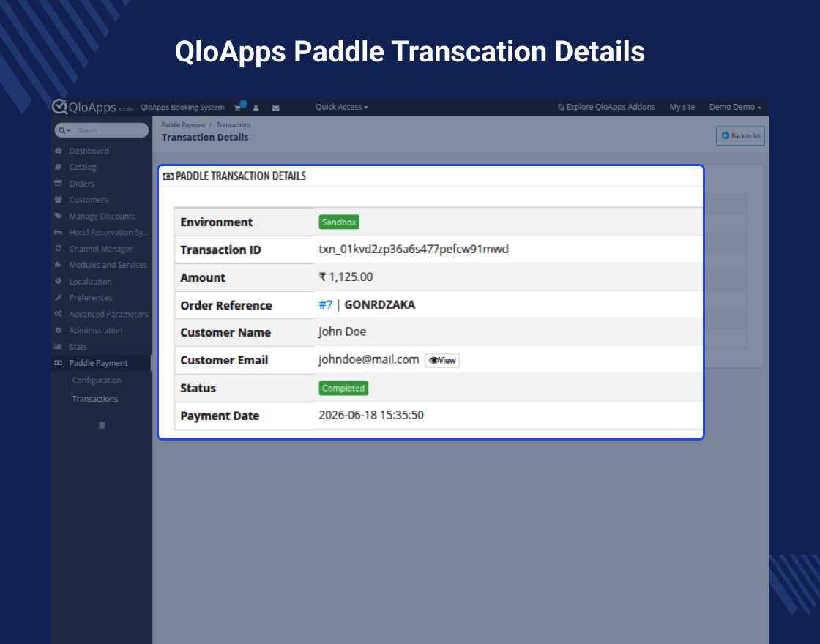Screen dimensions: 820x644
Task: Open the Stats menu
Action: [78, 347]
